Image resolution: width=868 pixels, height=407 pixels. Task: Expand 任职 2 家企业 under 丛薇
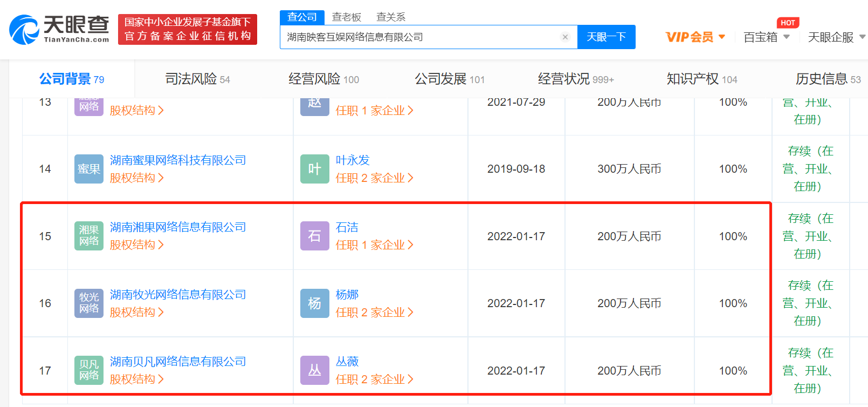click(x=375, y=379)
